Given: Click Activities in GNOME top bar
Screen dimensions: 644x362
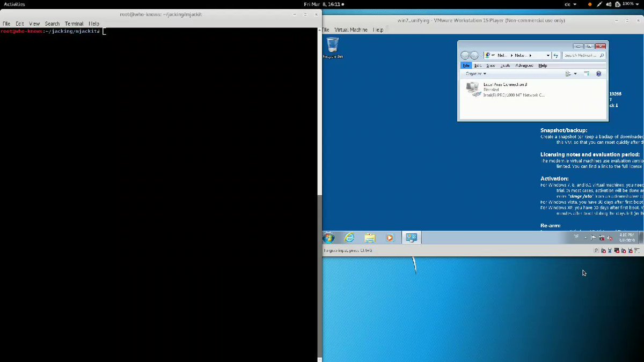Looking at the screenshot, I should coord(14,4).
